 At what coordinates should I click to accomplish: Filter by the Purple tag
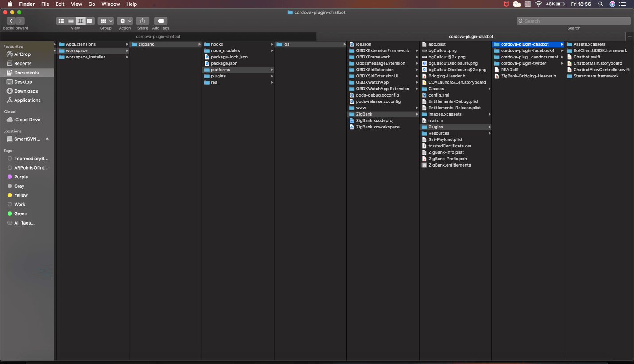[21, 177]
